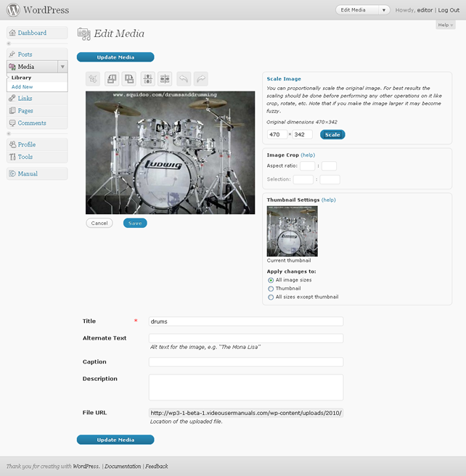Go to Add New media
Screen dimensions: 466x476
tap(23, 87)
